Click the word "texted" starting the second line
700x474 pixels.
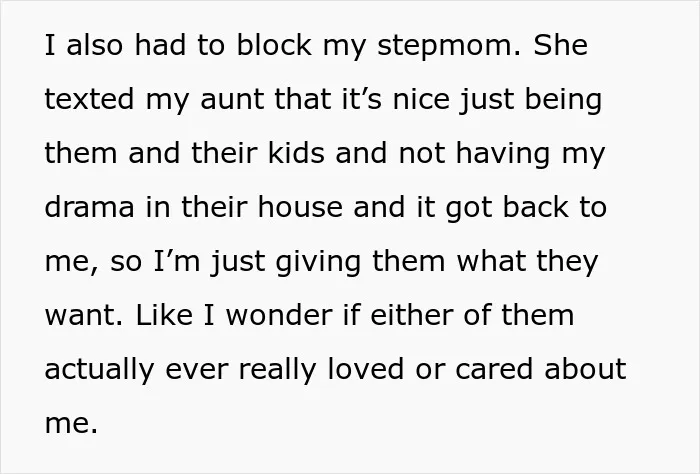tap(89, 100)
